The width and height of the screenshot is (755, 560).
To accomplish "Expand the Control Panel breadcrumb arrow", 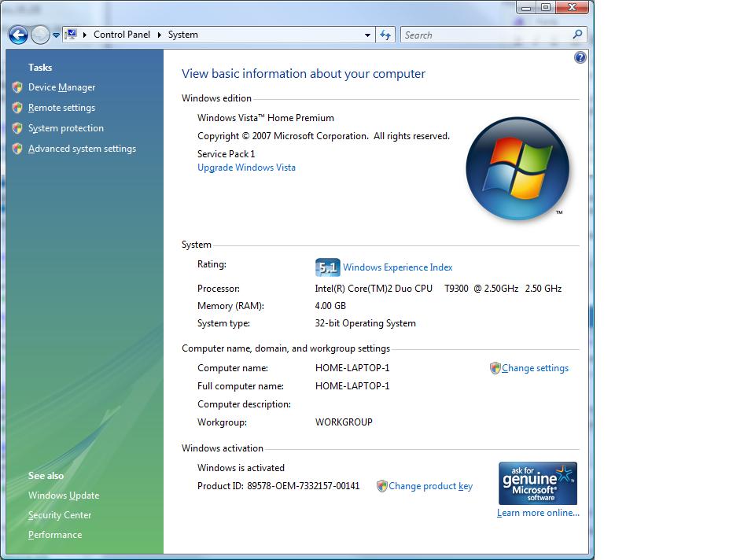I will point(159,35).
